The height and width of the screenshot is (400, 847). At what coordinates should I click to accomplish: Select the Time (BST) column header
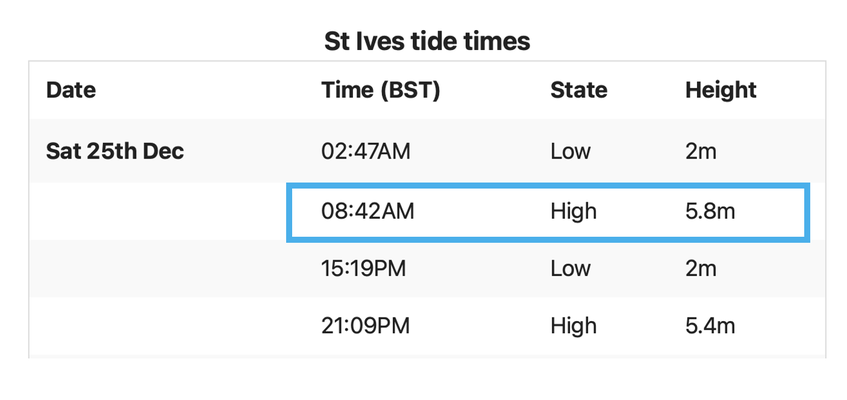(x=381, y=90)
